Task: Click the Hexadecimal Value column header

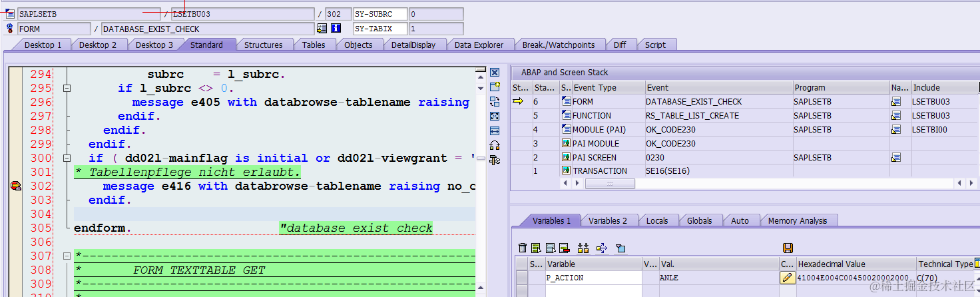Action: tap(856, 264)
